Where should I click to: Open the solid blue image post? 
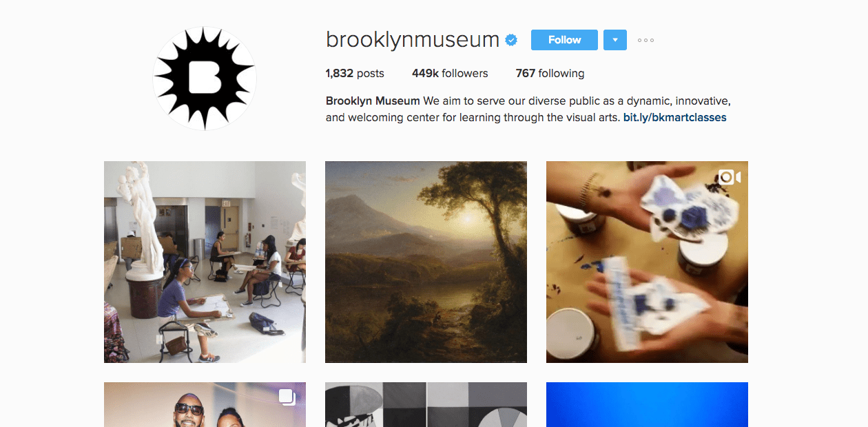click(x=647, y=405)
